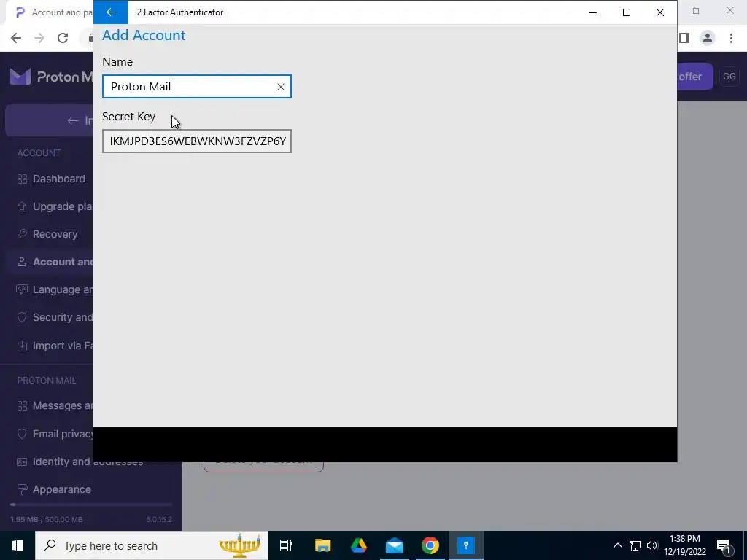Click the 5.0.15.2 version text
The image size is (747, 560).
coord(159,519)
